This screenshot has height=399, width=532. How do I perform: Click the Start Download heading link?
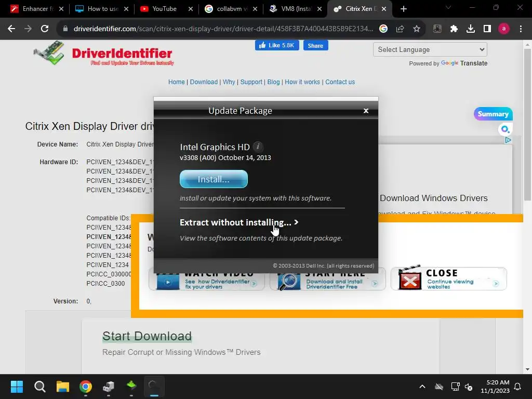147,336
